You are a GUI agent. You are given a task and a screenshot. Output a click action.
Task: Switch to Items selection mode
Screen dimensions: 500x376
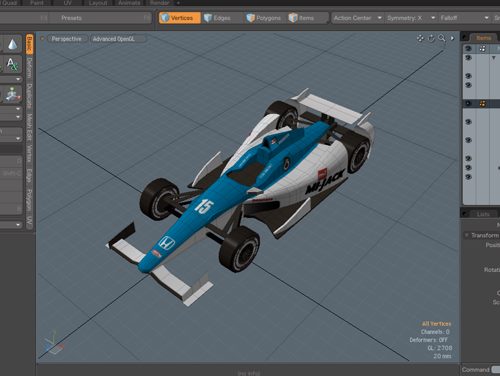pos(301,18)
